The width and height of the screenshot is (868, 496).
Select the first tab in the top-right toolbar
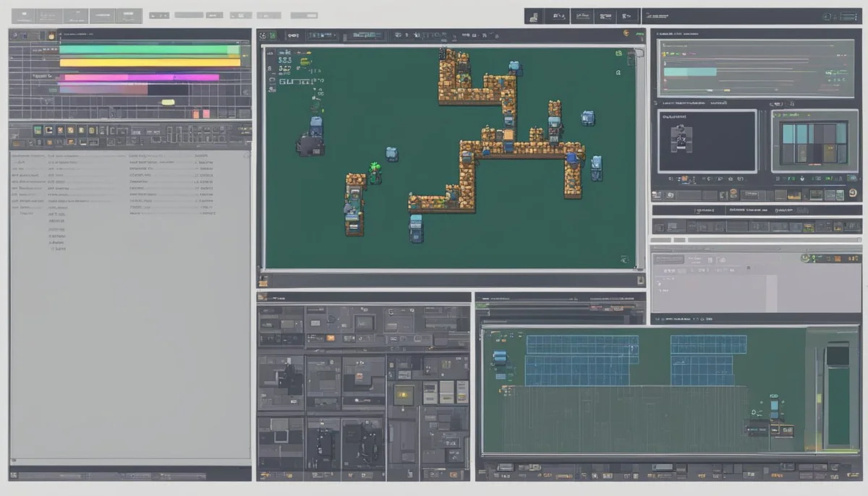point(534,16)
